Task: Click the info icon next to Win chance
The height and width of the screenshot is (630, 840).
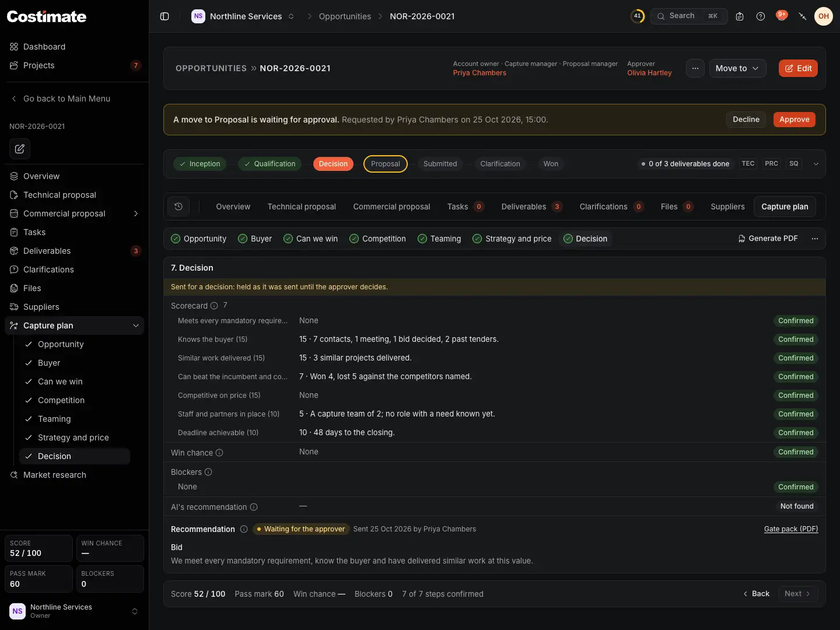Action: point(219,453)
